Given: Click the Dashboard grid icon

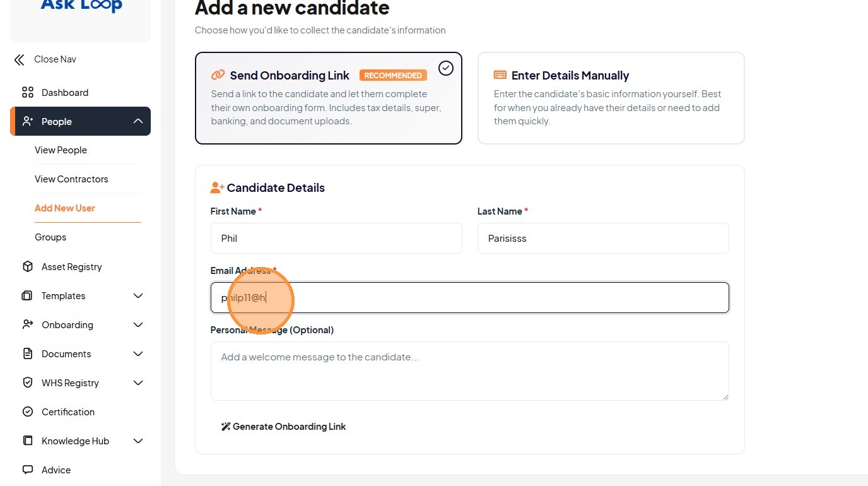Looking at the screenshot, I should tap(28, 93).
